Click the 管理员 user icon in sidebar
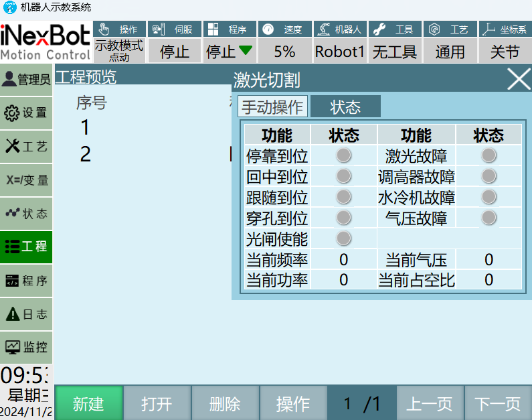Image resolution: width=532 pixels, height=420 pixels. [x=26, y=80]
